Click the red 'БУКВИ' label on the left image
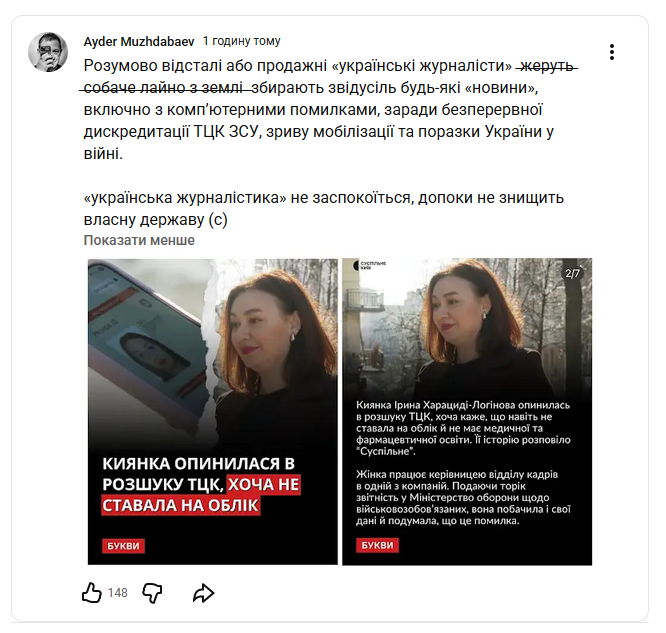This screenshot has width=666, height=633. [123, 546]
